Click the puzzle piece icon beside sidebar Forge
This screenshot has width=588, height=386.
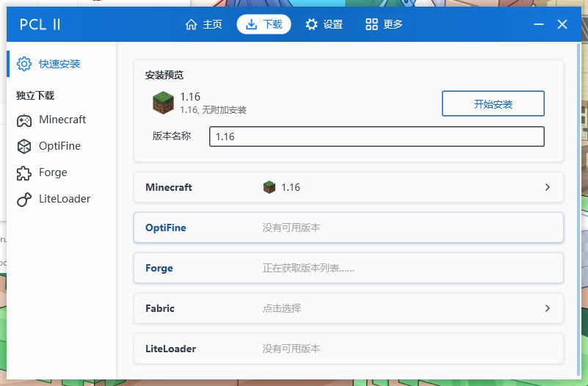click(24, 173)
